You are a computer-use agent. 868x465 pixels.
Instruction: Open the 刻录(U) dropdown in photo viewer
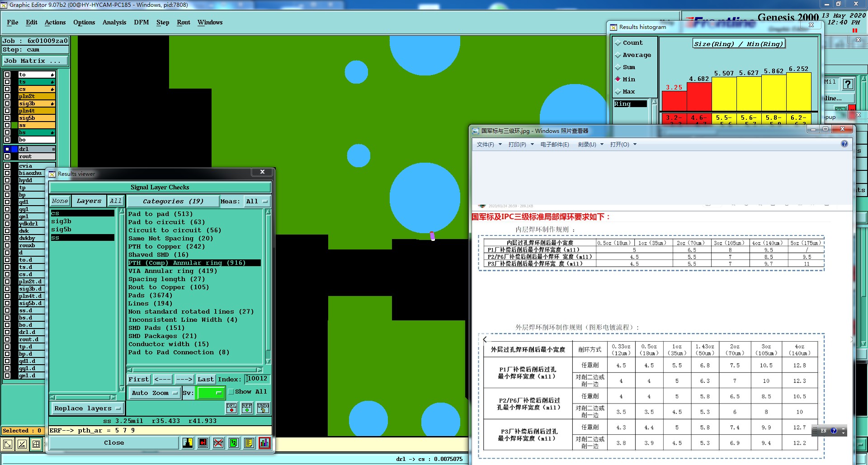(x=590, y=145)
